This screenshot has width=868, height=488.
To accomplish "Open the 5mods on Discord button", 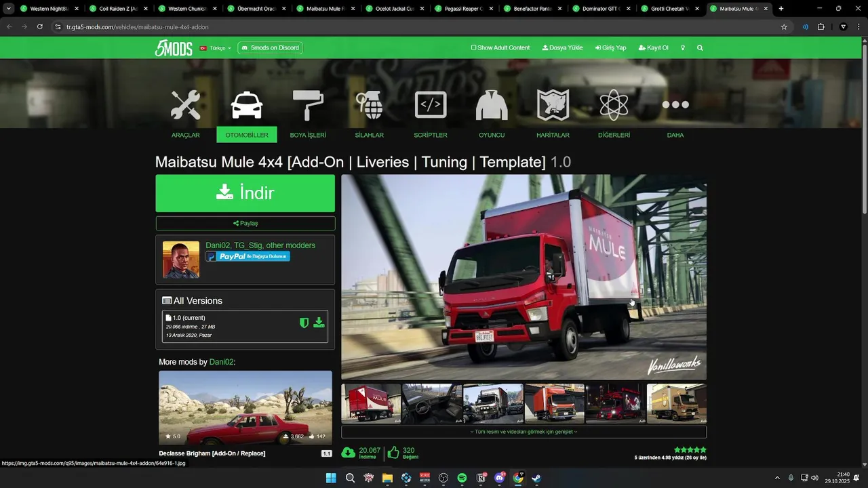I will 270,48.
